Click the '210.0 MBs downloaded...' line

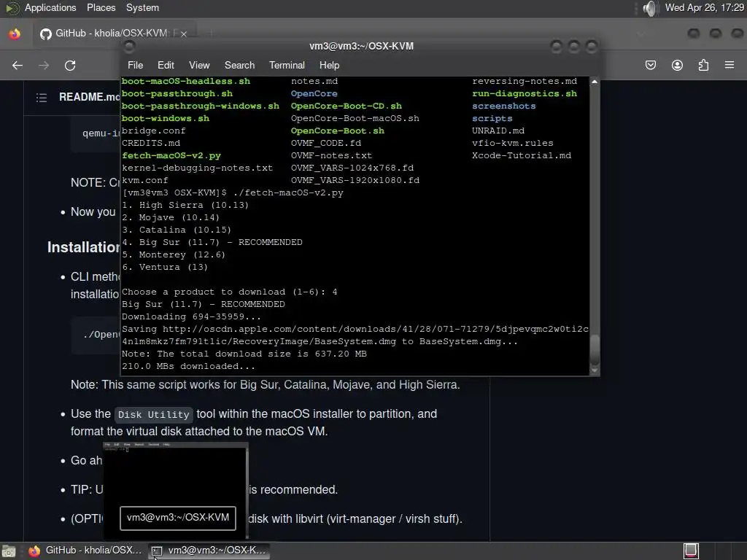(188, 366)
